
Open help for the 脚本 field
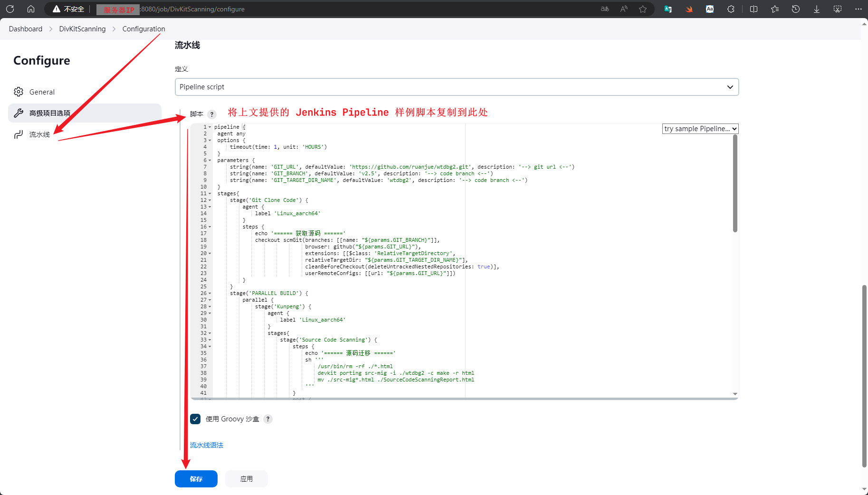(212, 114)
